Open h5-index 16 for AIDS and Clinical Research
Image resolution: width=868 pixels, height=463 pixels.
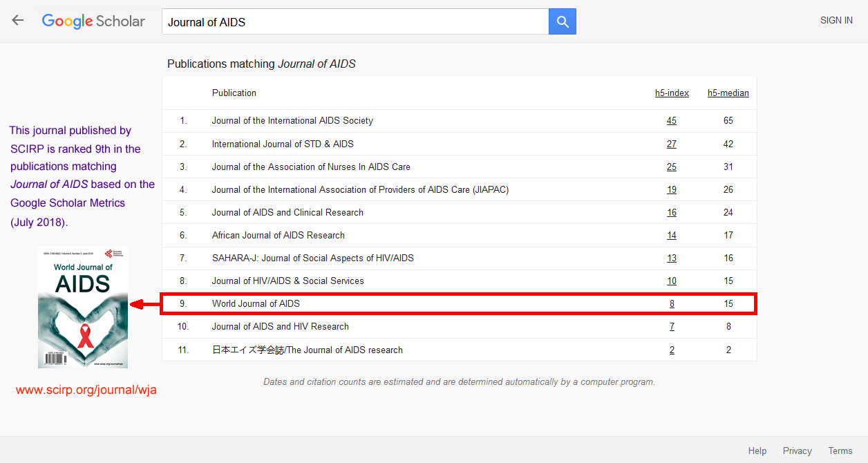point(672,213)
